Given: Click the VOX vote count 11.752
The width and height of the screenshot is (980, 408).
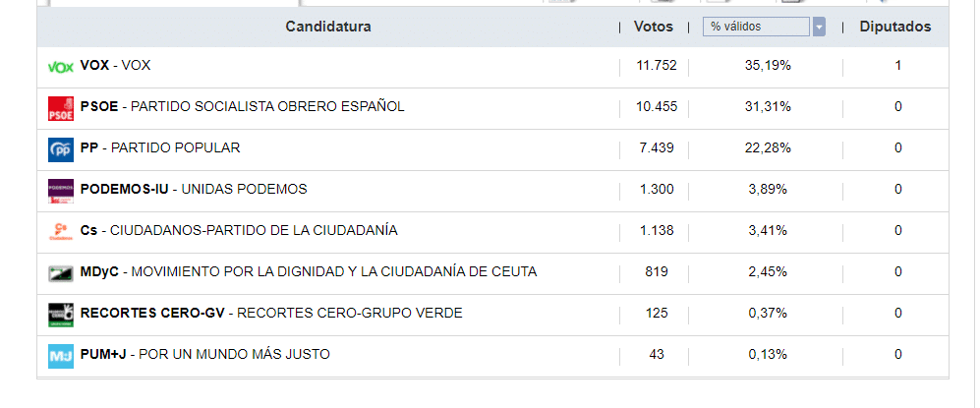Looking at the screenshot, I should tap(657, 65).
